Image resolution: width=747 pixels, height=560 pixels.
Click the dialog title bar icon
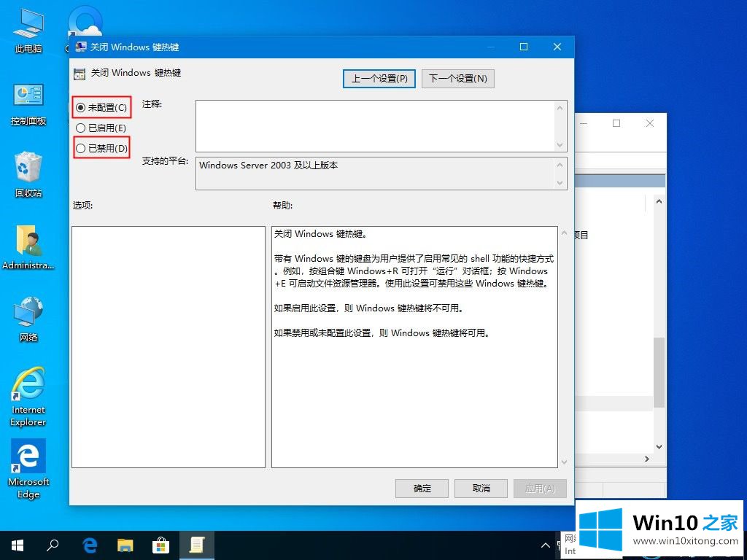[x=80, y=47]
